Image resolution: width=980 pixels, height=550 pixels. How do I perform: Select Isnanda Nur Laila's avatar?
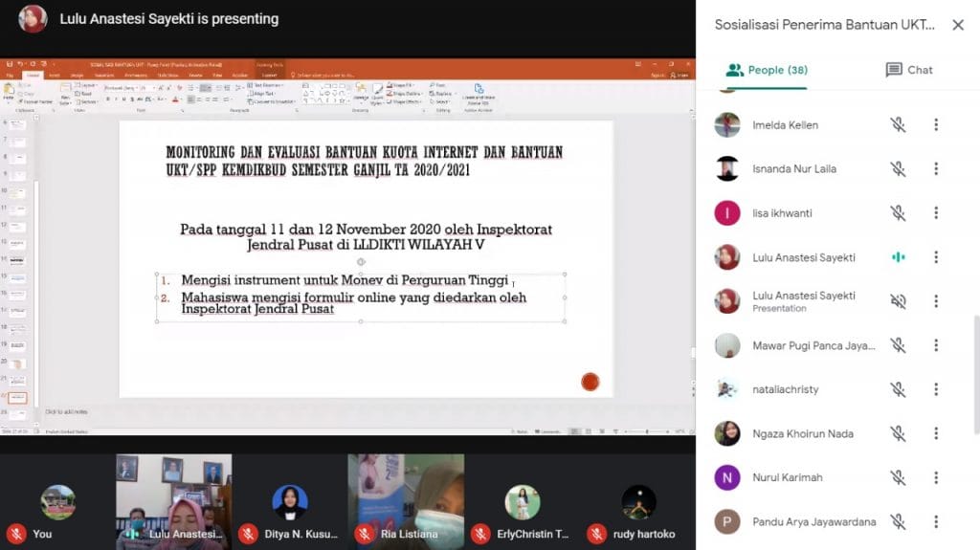tap(727, 168)
